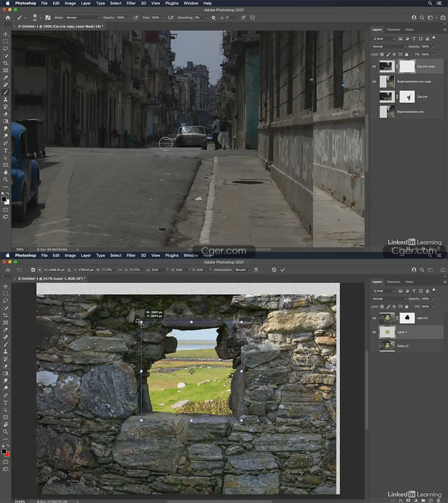Viewport: 448px width, 503px height.
Task: Select the Clone Stamp tool in the street photo window
Action: 6,99
